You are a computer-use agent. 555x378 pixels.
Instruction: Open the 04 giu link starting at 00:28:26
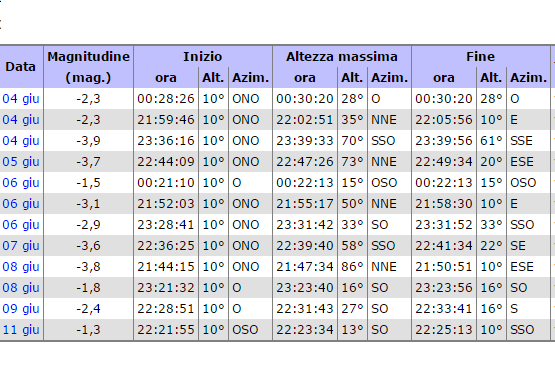21,98
